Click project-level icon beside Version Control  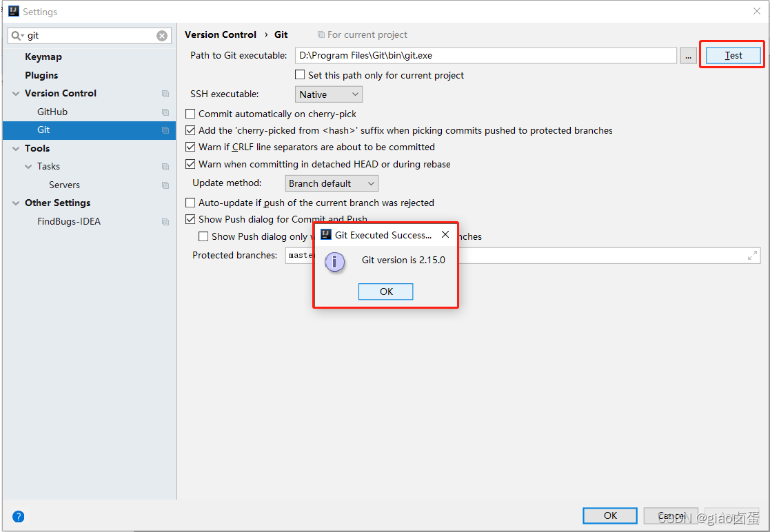(x=165, y=94)
